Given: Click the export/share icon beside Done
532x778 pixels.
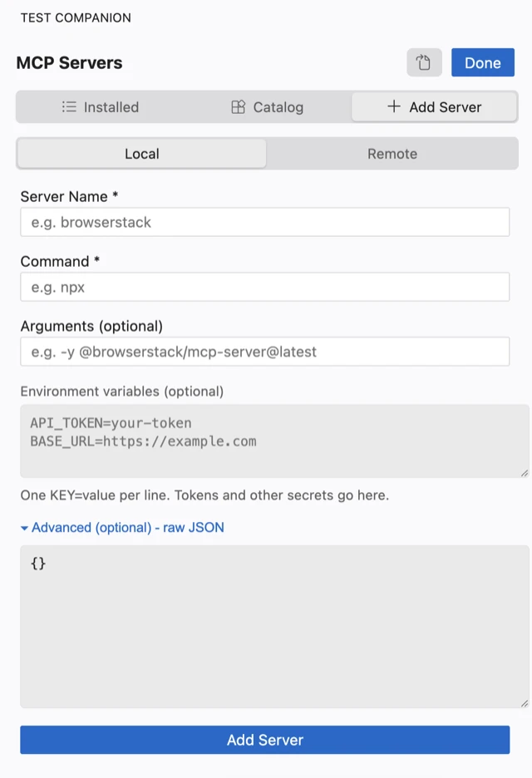Looking at the screenshot, I should (x=424, y=62).
